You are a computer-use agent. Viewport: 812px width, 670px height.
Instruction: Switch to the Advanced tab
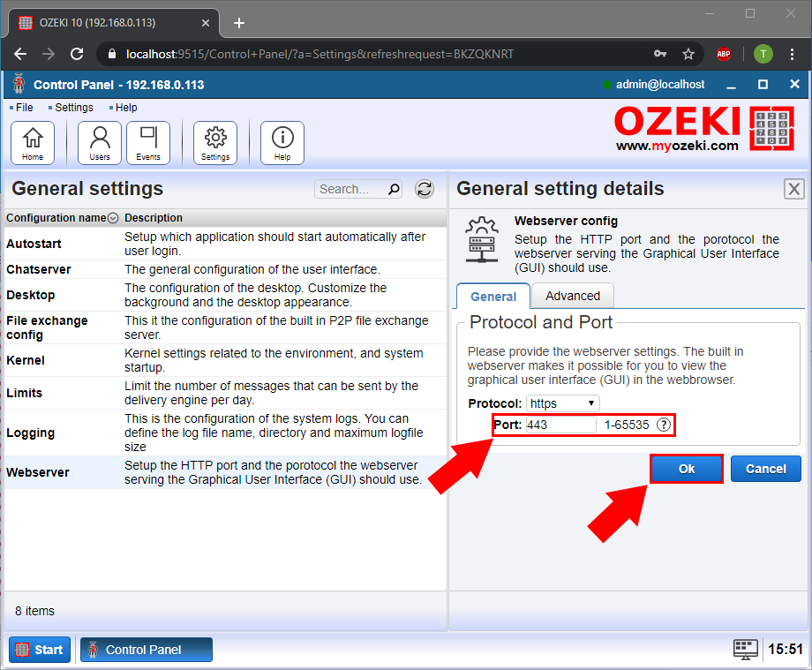573,296
